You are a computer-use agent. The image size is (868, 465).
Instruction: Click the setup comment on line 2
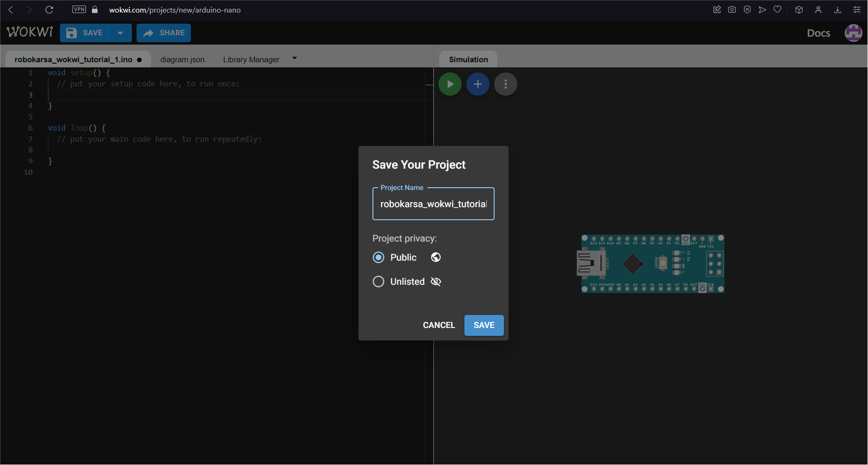[x=148, y=84]
